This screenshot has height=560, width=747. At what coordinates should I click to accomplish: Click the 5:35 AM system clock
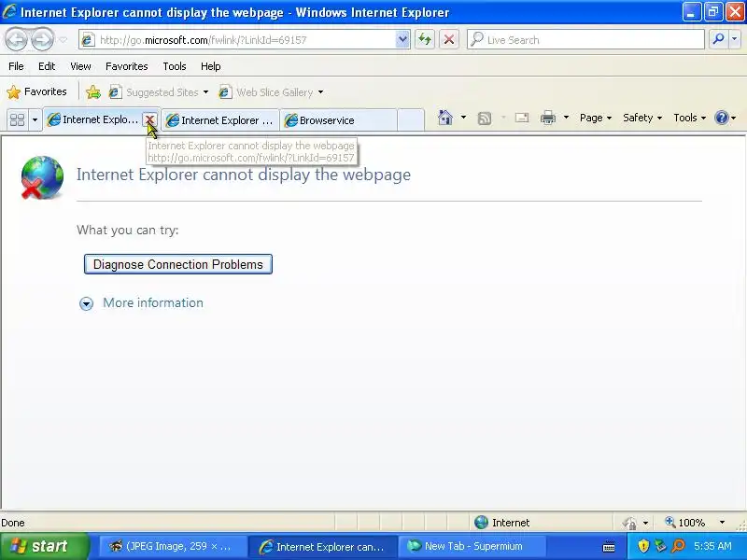pos(712,546)
